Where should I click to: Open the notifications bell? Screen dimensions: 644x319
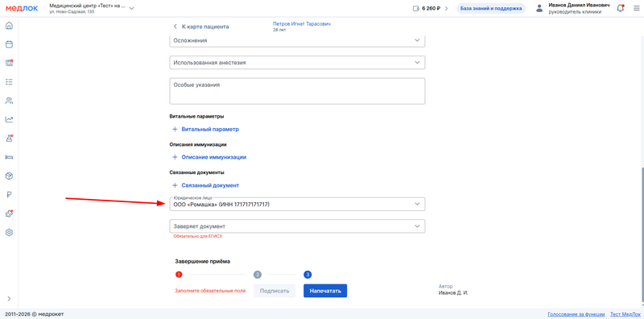(620, 8)
